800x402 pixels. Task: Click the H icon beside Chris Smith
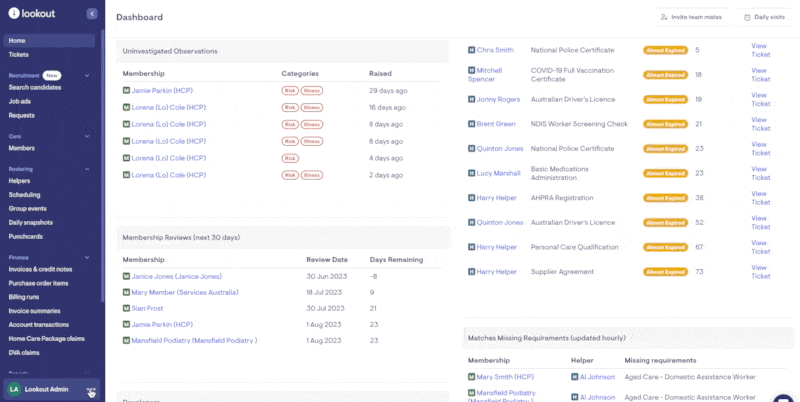(x=471, y=49)
